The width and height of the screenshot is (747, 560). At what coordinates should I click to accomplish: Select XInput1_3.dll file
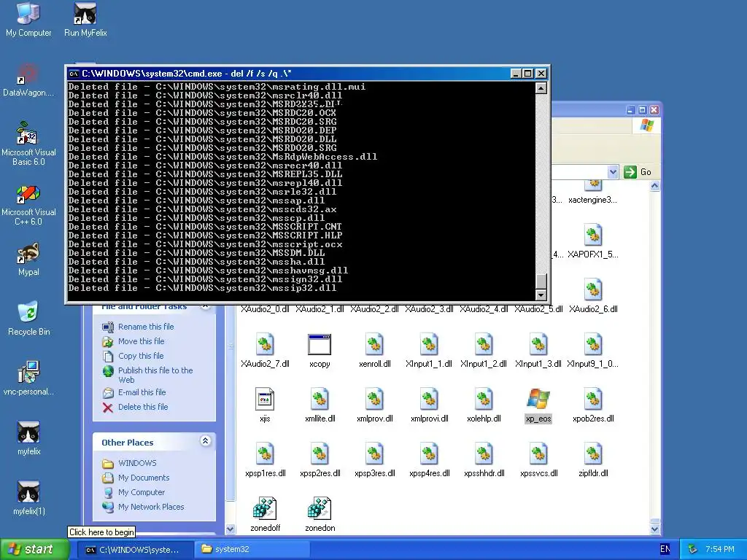(538, 351)
